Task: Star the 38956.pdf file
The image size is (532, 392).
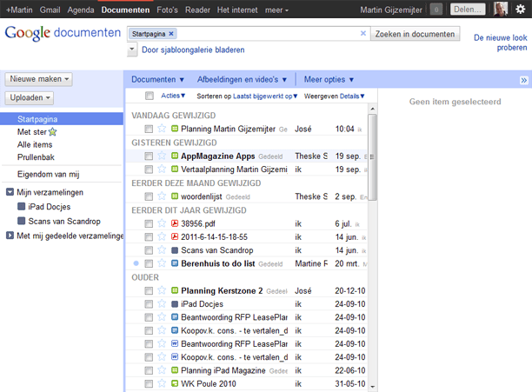Action: 162,223
